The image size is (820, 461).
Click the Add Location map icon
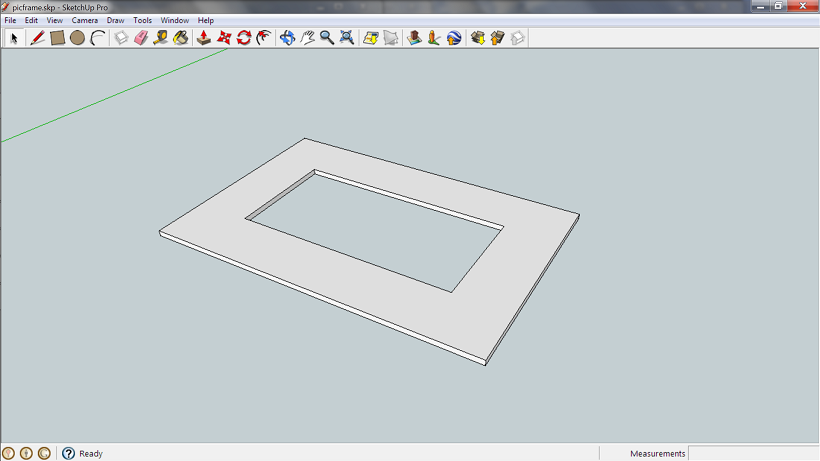371,38
